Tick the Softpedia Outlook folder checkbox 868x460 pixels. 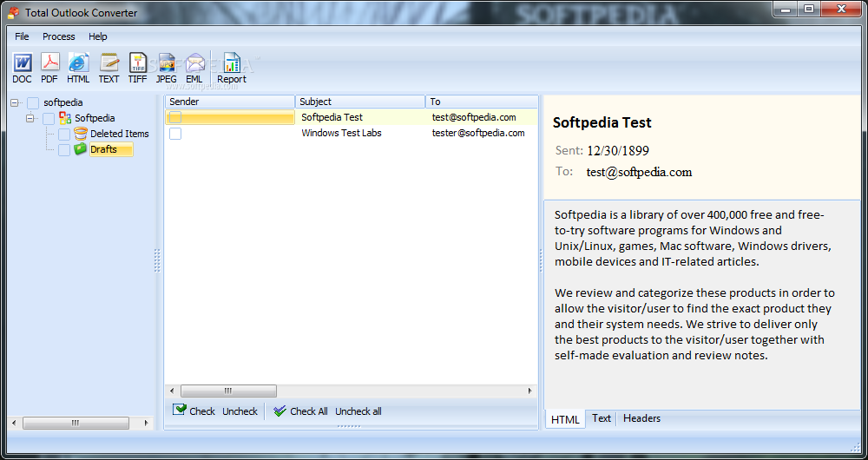pyautogui.click(x=49, y=118)
